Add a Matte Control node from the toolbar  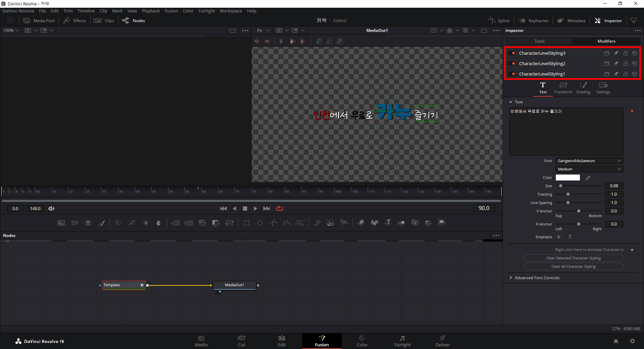coord(216,223)
